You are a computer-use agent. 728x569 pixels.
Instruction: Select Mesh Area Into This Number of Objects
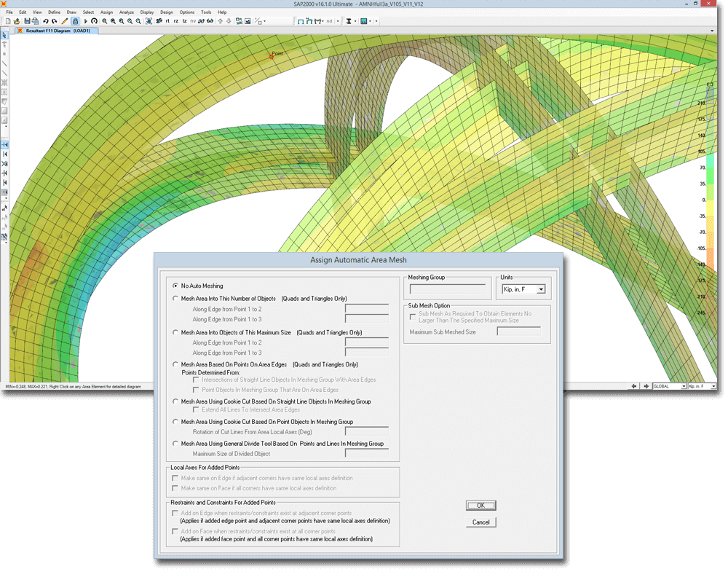[x=175, y=299]
